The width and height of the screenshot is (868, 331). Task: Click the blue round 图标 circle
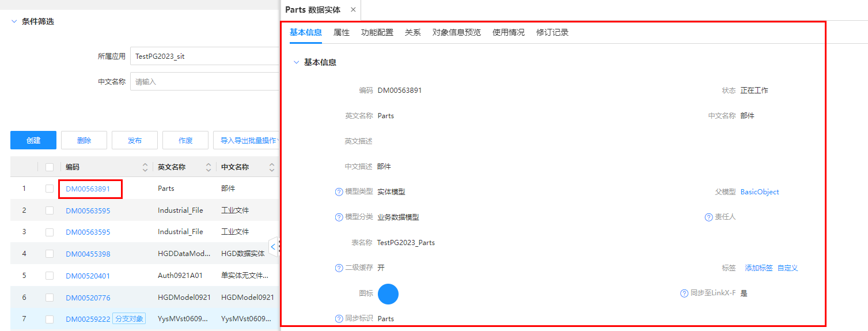388,294
